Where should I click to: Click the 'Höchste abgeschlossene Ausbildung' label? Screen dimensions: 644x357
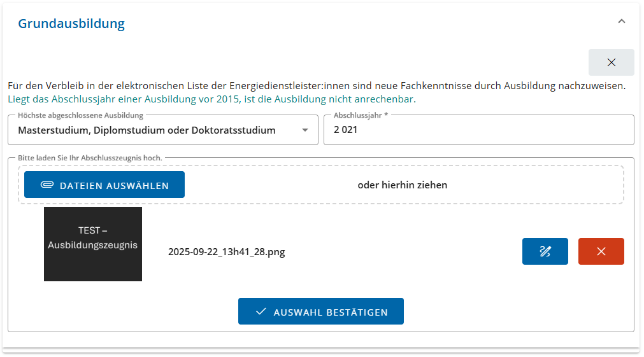(x=80, y=116)
